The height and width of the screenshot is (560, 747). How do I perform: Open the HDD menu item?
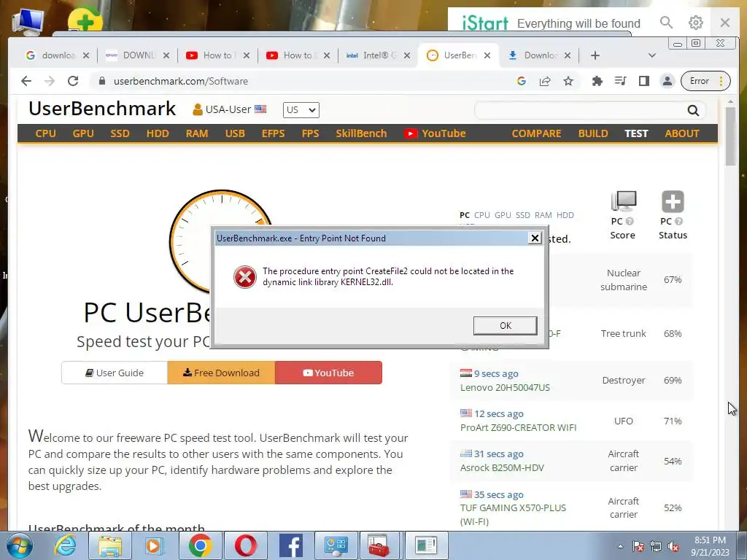coord(158,133)
